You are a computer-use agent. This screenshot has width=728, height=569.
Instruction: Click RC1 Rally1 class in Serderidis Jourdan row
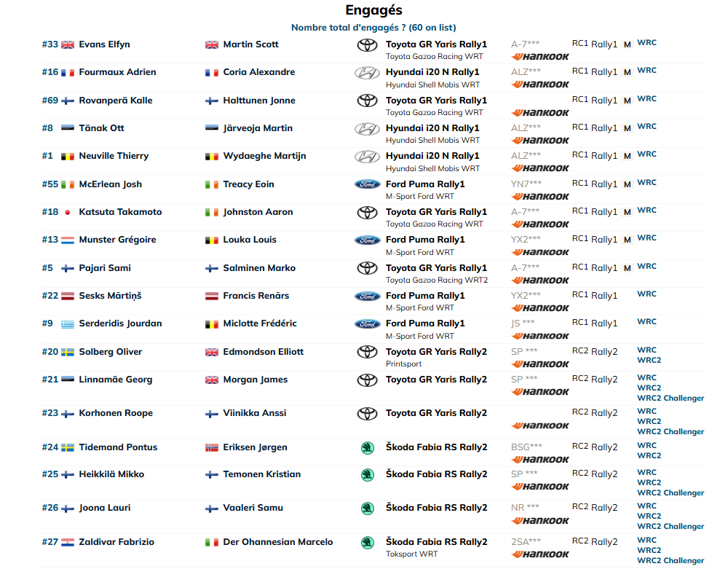[595, 323]
